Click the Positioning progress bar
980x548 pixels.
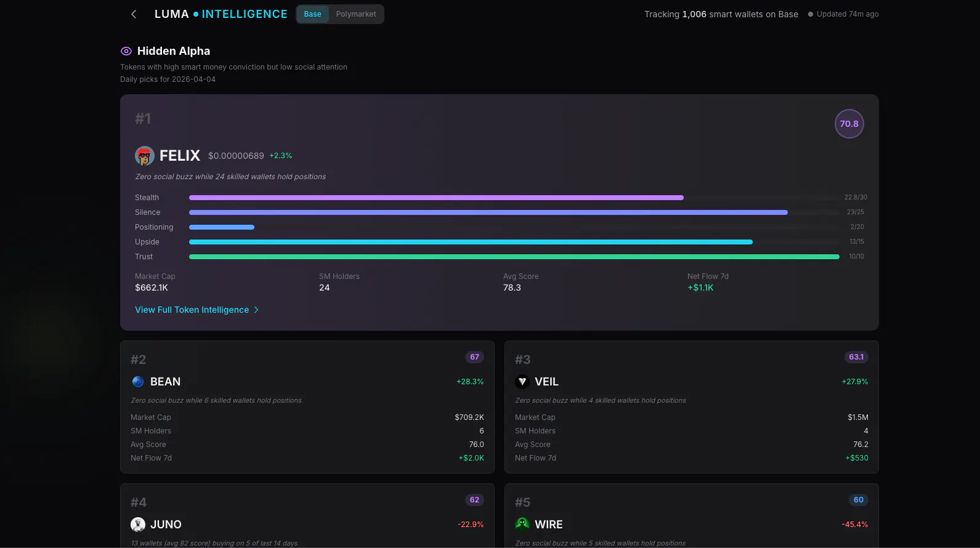click(x=514, y=227)
